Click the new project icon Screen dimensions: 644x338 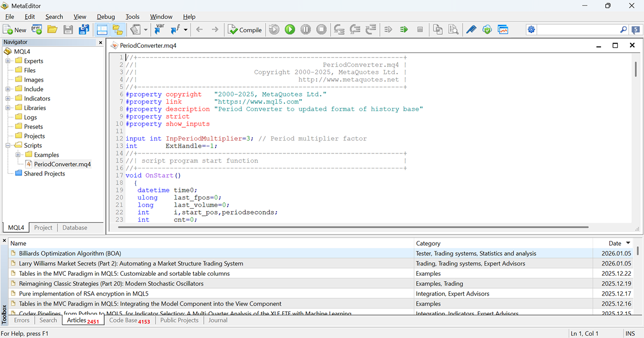click(37, 30)
